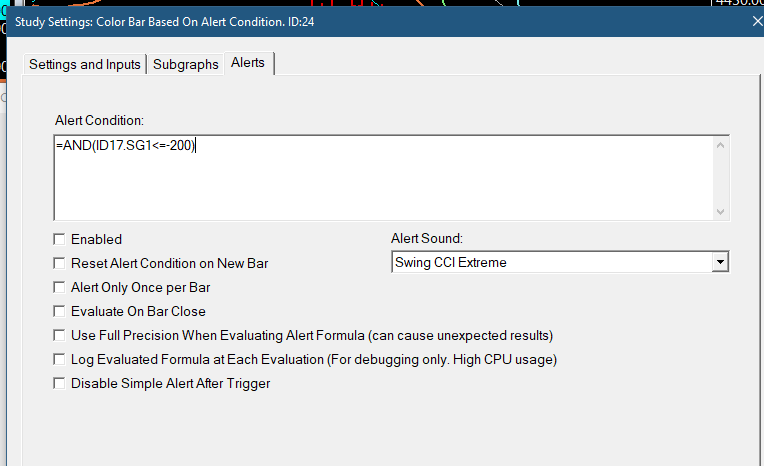Open the Subgraphs tab

(185, 64)
